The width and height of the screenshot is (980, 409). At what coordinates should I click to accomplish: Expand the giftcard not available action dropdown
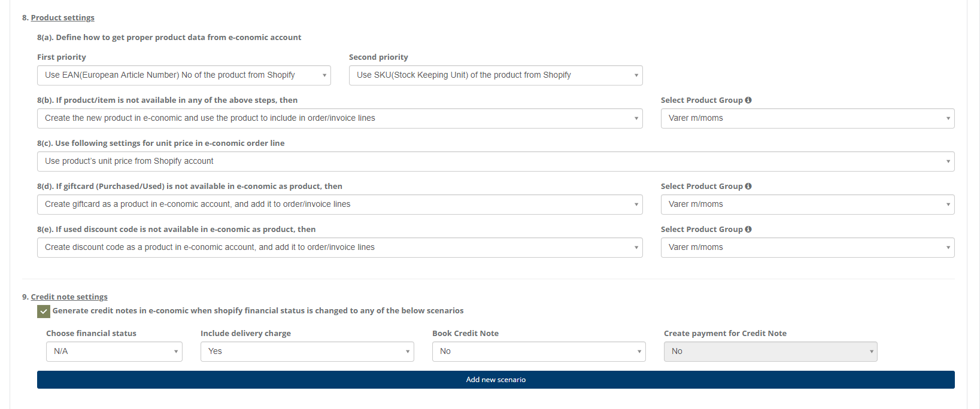pyautogui.click(x=339, y=204)
